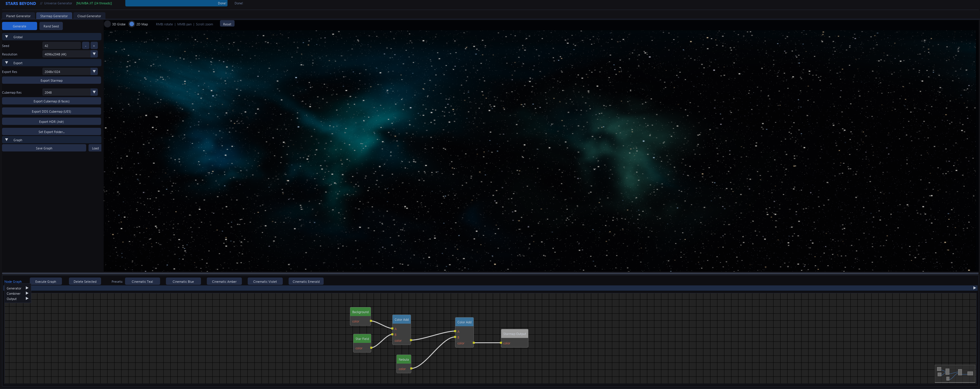Open the Cloud Generator tab
980x389 pixels.
tap(89, 15)
